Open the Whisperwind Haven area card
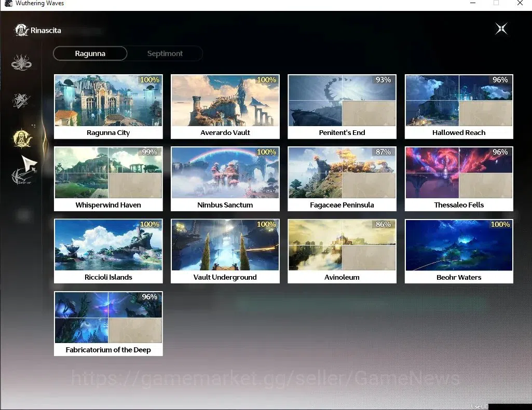 (108, 179)
